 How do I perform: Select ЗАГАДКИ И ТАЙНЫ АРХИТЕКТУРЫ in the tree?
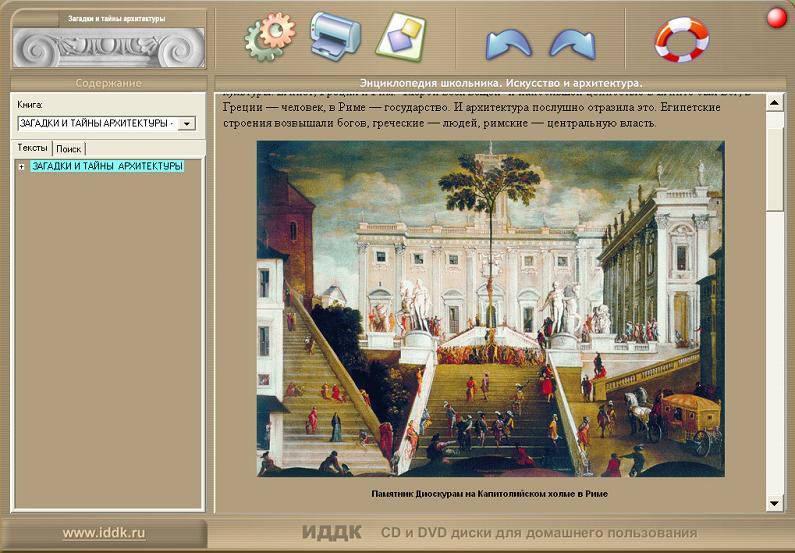[x=107, y=167]
